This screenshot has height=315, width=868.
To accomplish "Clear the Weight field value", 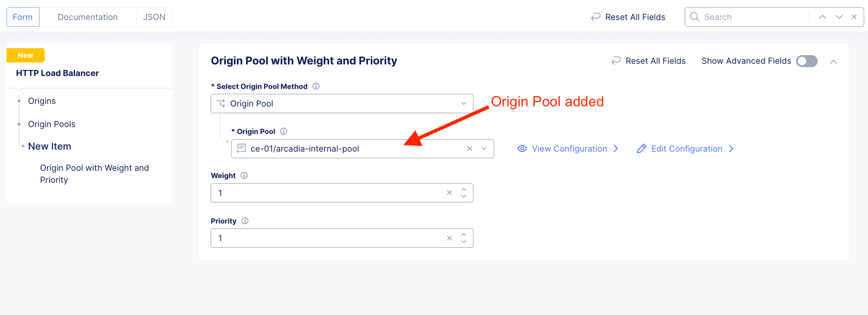I will pos(449,193).
